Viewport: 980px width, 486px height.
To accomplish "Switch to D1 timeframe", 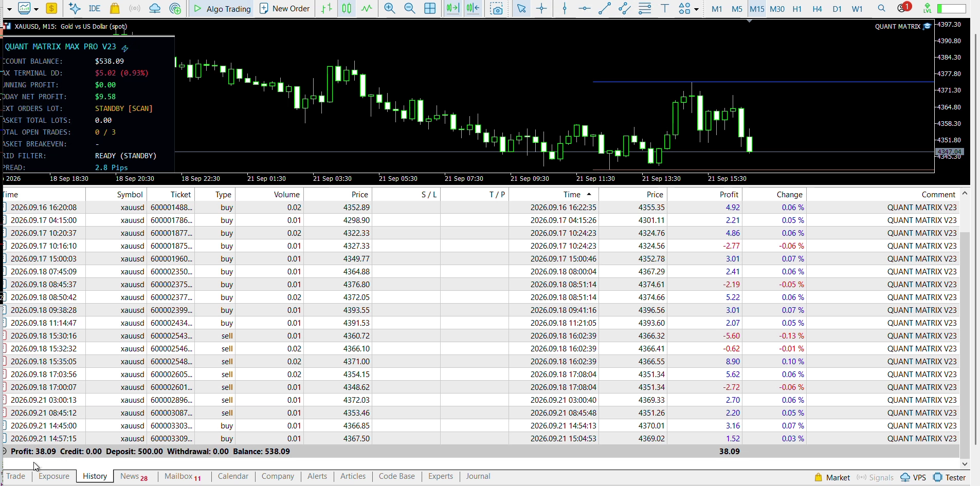I will [x=837, y=9].
